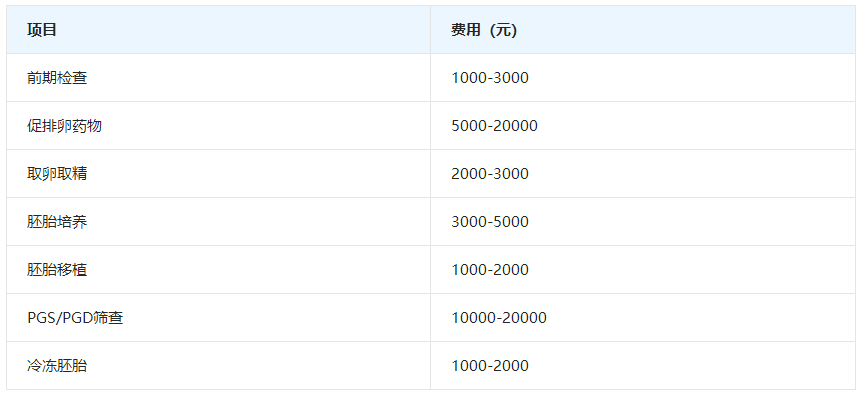Select 胚胎移植 cost 1000-2000
The width and height of the screenshot is (861, 398).
(490, 270)
